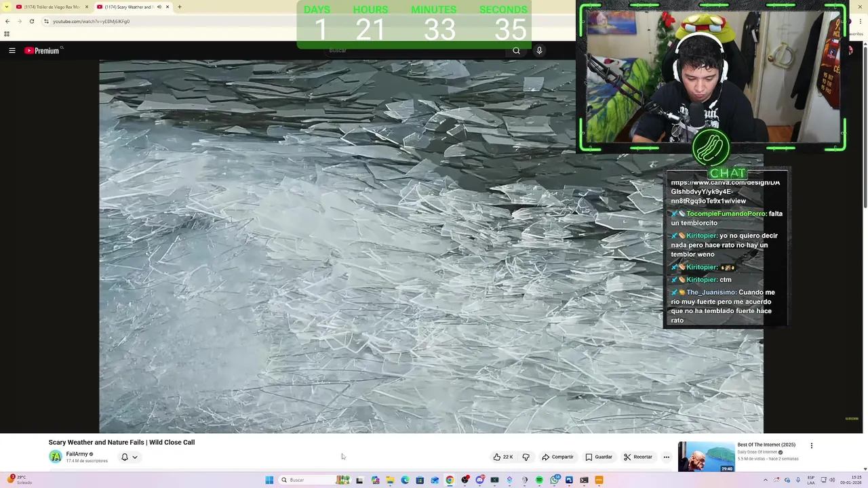868x488 pixels.
Task: Open the YouTube hamburger guide menu
Action: coord(12,50)
